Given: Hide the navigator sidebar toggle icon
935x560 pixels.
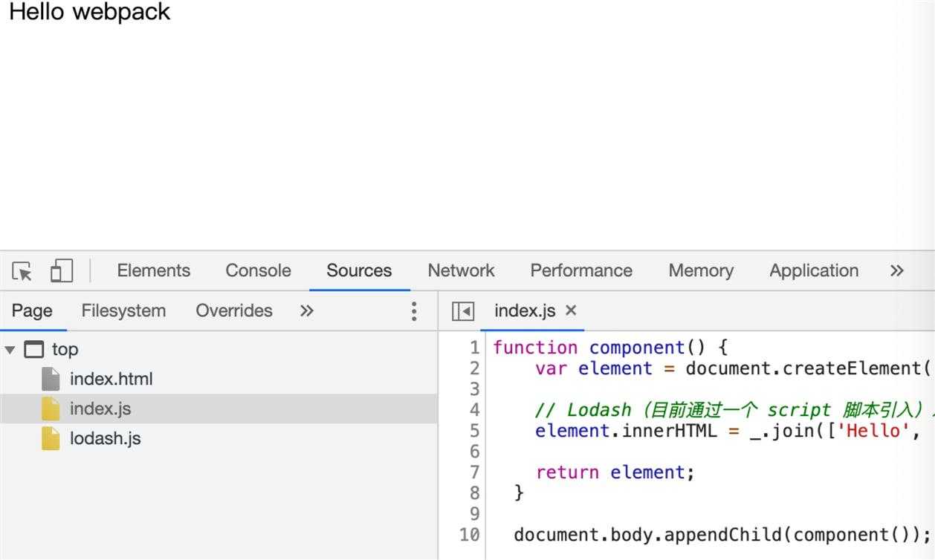Looking at the screenshot, I should 463,311.
